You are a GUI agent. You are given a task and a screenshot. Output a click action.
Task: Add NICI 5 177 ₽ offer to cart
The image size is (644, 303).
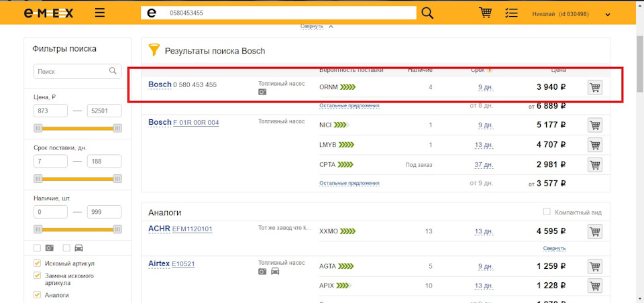coord(595,125)
